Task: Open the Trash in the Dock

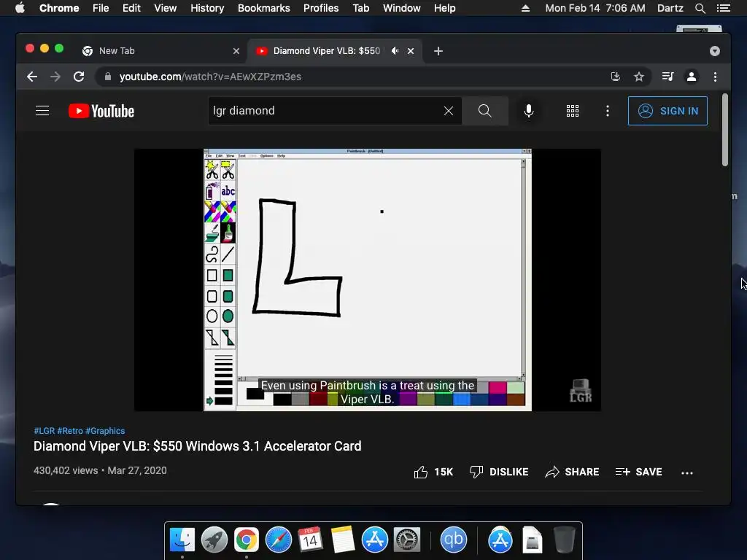Action: [x=565, y=540]
